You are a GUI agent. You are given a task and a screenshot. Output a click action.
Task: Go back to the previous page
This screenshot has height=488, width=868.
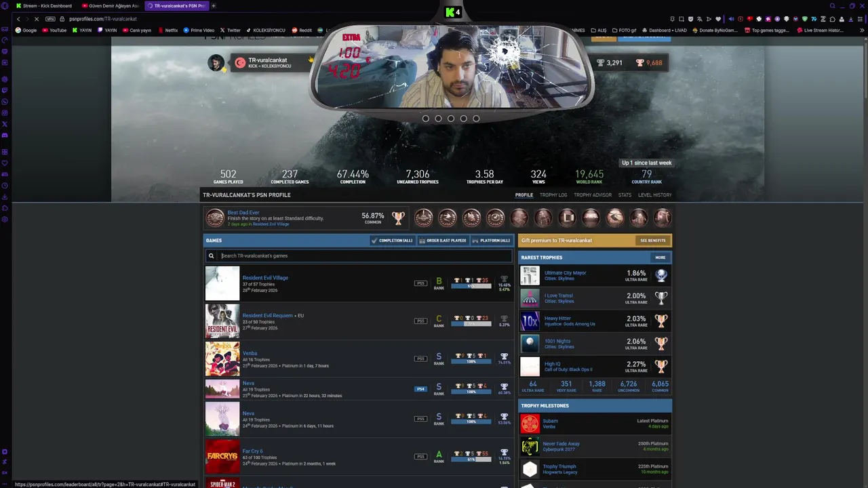[x=18, y=19]
